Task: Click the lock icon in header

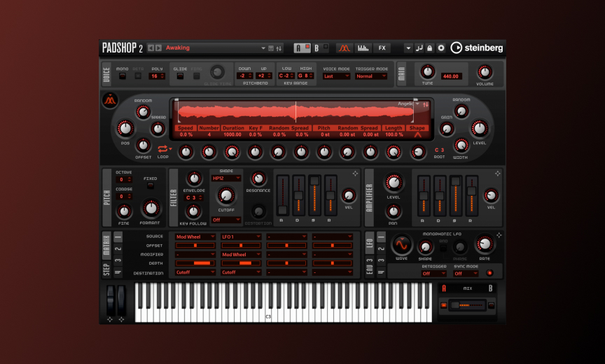Action: pyautogui.click(x=430, y=48)
